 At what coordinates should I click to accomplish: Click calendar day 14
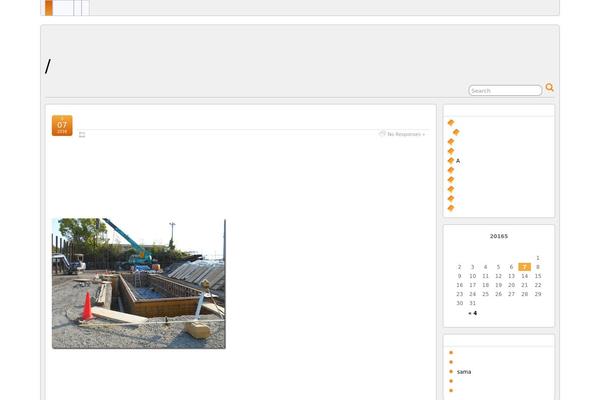pyautogui.click(x=525, y=276)
